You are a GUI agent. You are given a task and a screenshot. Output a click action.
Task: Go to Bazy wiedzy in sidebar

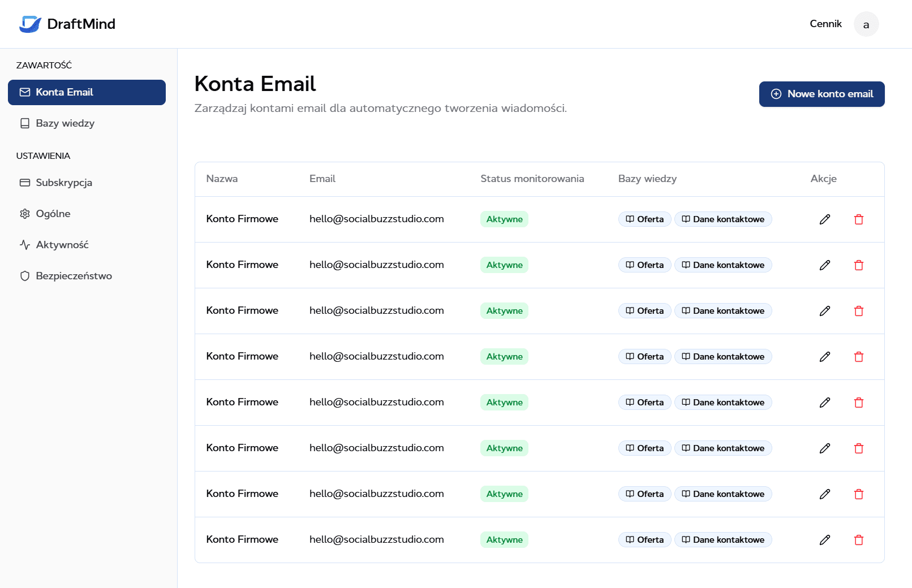point(65,123)
